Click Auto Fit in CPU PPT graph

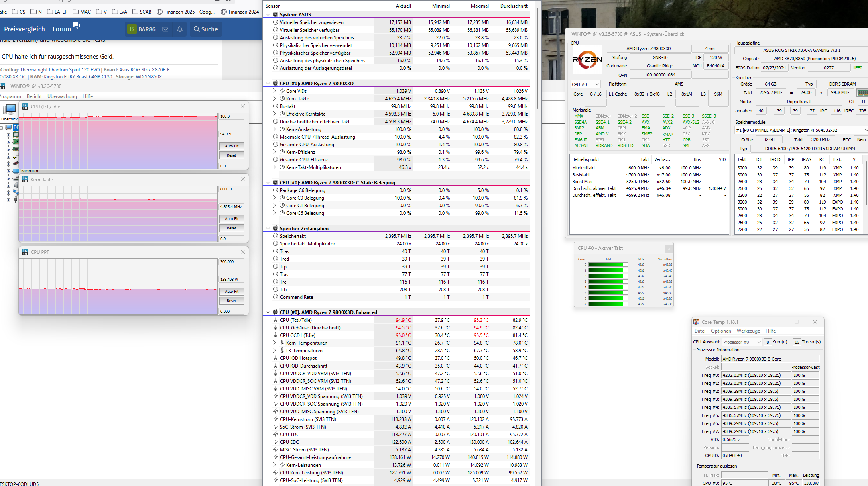(x=232, y=292)
